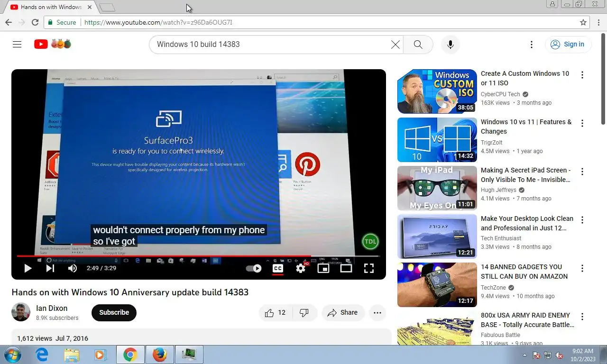Image resolution: width=607 pixels, height=364 pixels.
Task: Run search with magnifier button
Action: pos(418,44)
